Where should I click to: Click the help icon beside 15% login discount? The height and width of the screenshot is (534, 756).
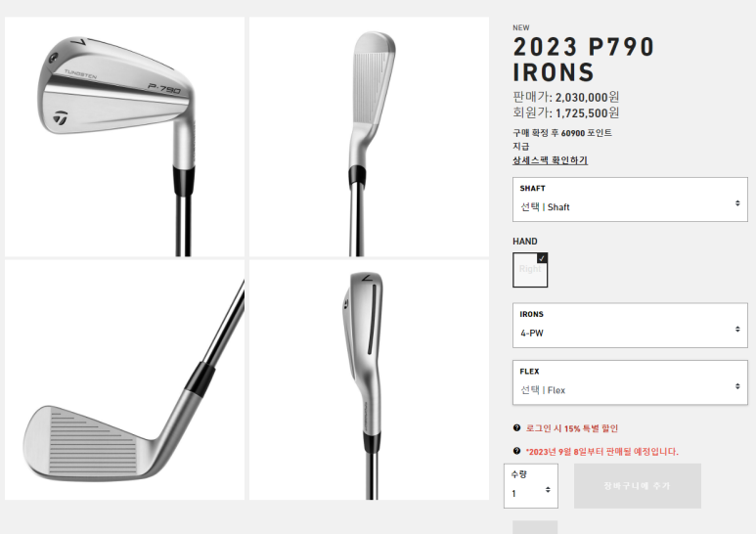tap(516, 427)
